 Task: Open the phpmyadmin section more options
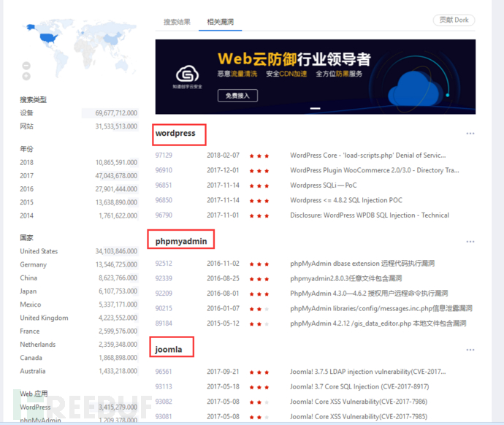470,242
